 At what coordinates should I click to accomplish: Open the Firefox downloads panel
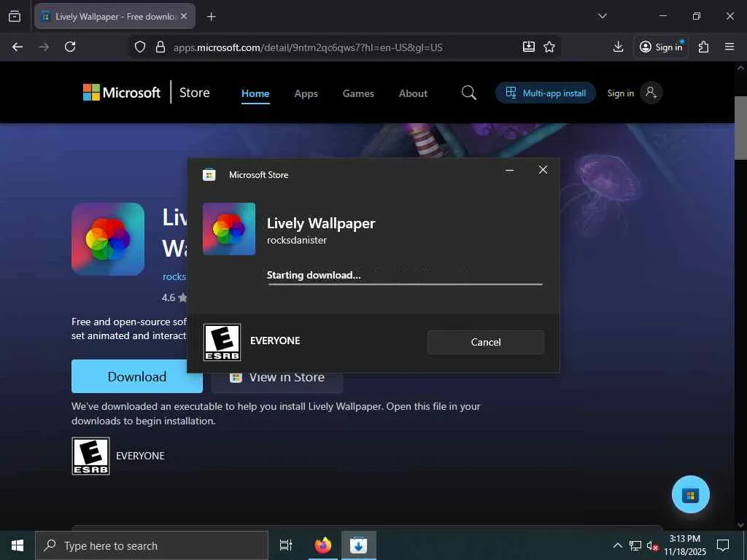[x=618, y=47]
